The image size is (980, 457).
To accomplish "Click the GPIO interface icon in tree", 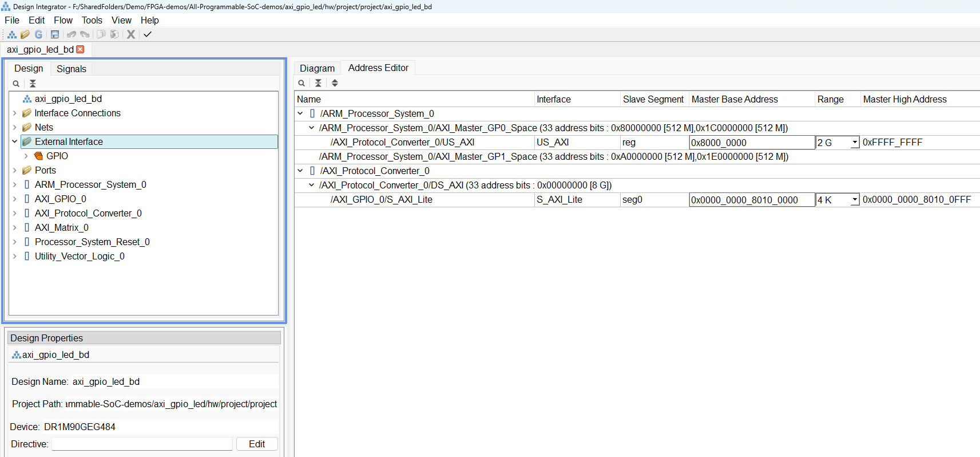I will (x=38, y=156).
